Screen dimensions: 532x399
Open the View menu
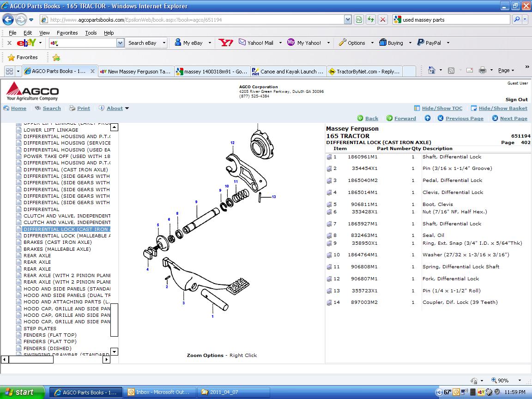tap(44, 33)
